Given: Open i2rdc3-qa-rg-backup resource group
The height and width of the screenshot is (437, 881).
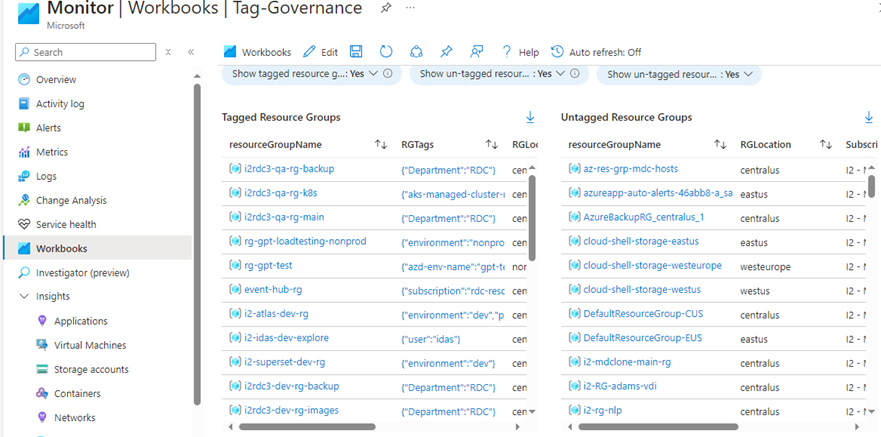Looking at the screenshot, I should (289, 169).
